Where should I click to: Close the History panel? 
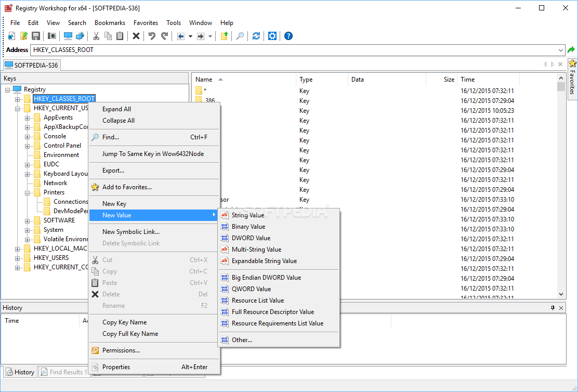[x=561, y=308]
